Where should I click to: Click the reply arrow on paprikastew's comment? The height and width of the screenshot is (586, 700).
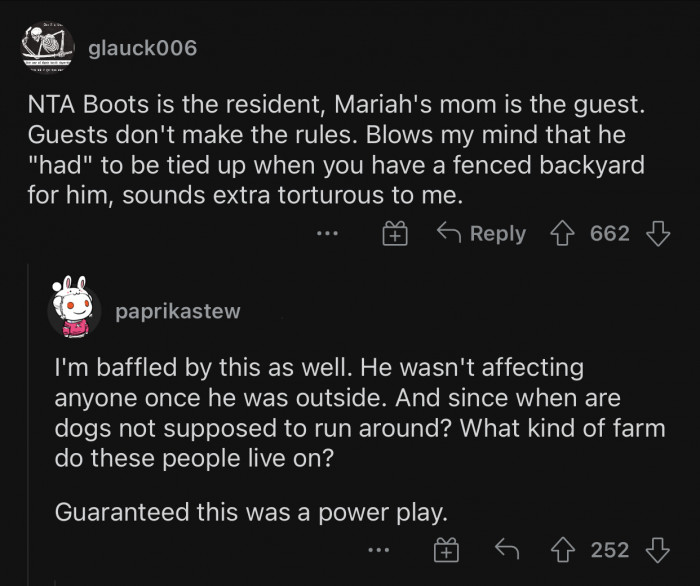pyautogui.click(x=507, y=549)
